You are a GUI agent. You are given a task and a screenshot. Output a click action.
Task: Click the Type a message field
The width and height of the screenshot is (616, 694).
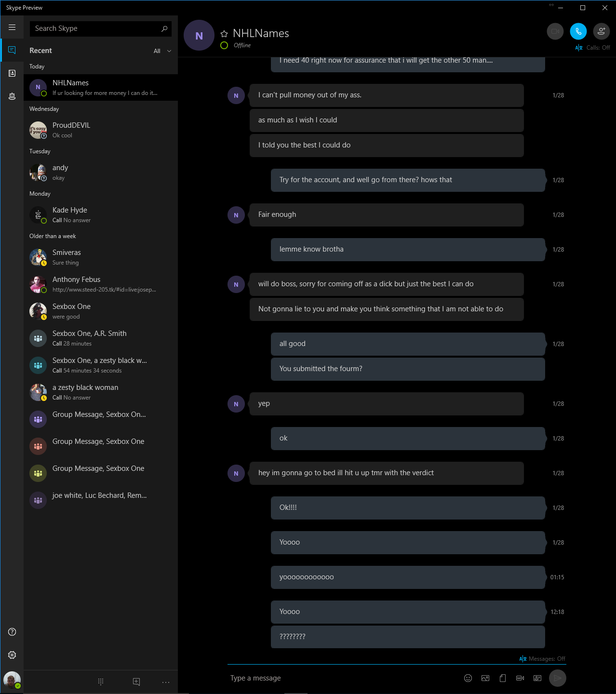click(342, 678)
